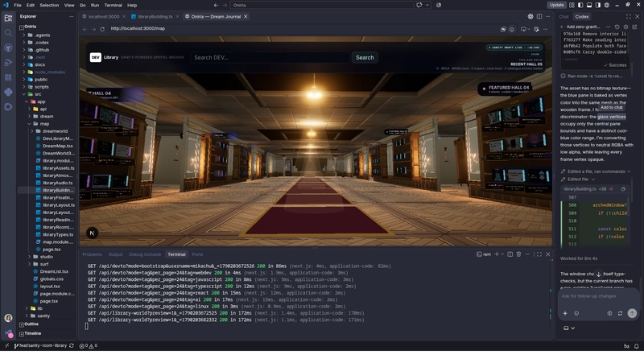The image size is (644, 363).
Task: Expand the studio folder in Explorer
Action: (47, 257)
